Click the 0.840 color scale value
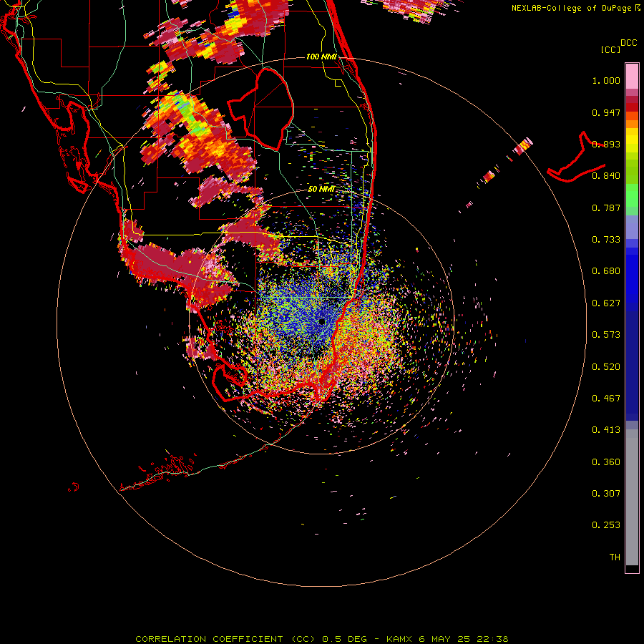The image size is (644, 644). point(606,176)
